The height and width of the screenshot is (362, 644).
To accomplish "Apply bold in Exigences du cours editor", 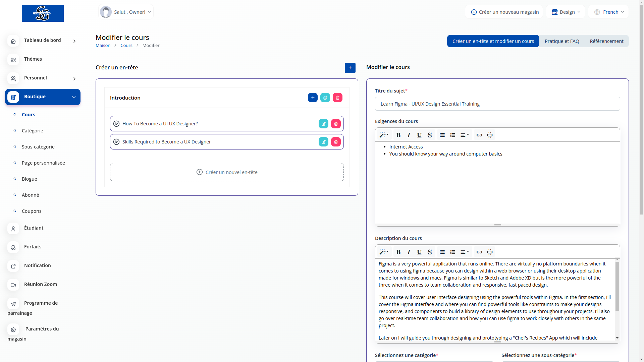I will pos(398,135).
